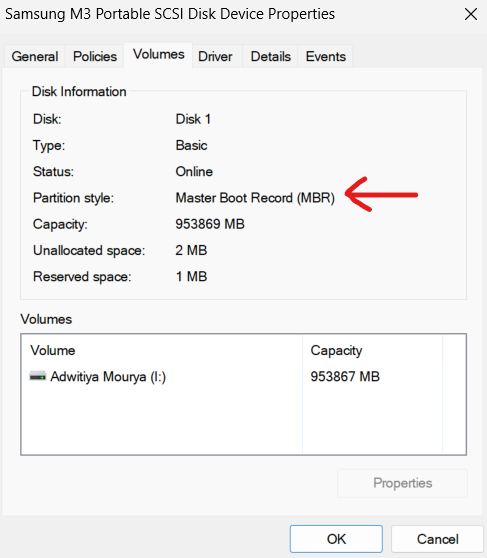Open the Events tab
Viewport: 487px width, 558px height.
325,56
